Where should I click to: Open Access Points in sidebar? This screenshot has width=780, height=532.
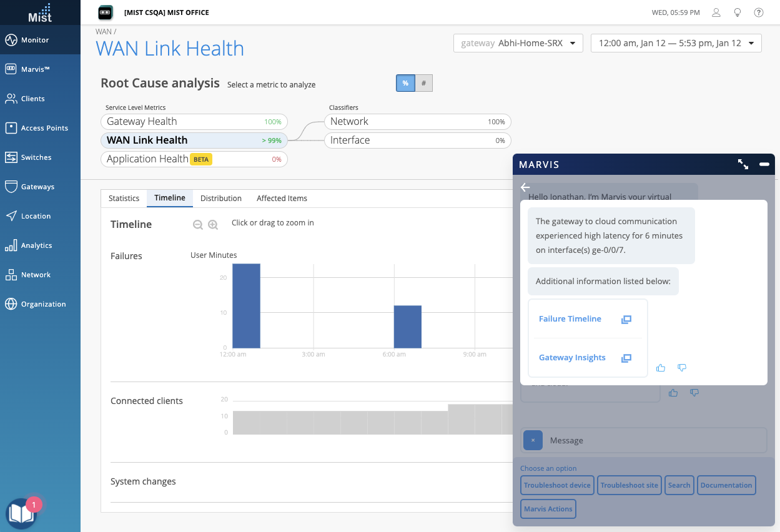pos(40,128)
